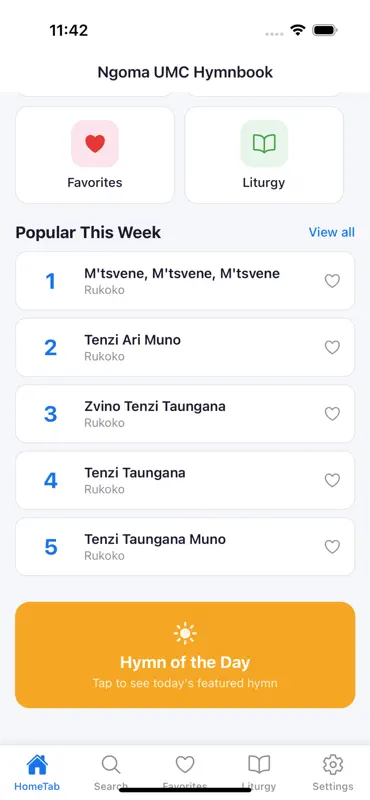Open hymn titled Tenzi Ari Muno
The image size is (370, 800).
point(185,347)
